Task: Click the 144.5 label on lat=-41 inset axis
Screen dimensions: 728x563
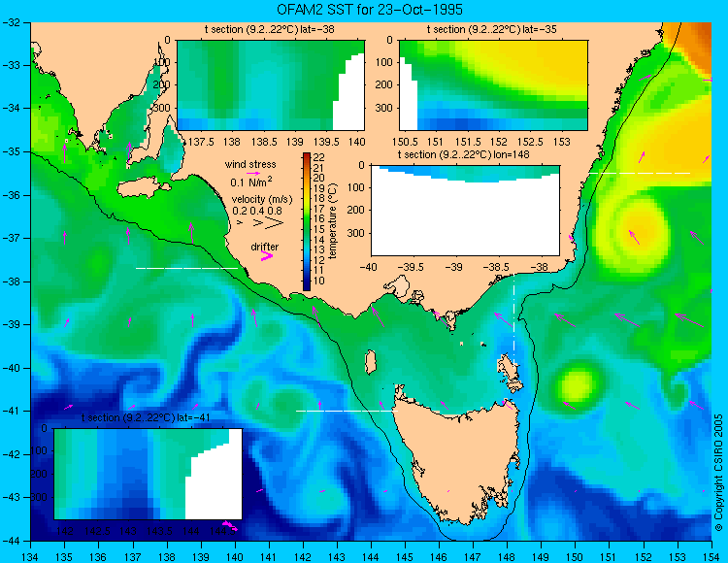Action: [x=222, y=531]
